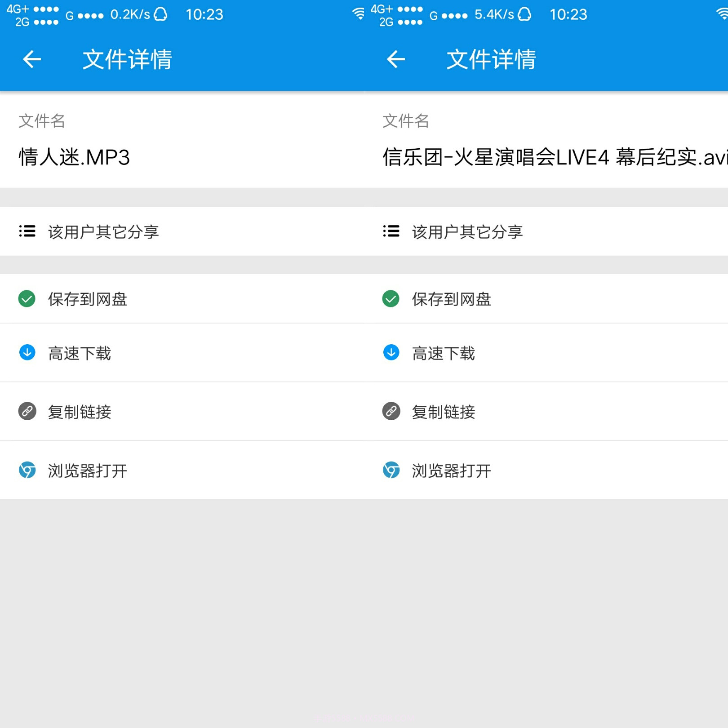Tap the link icon for the avi file

point(391,411)
